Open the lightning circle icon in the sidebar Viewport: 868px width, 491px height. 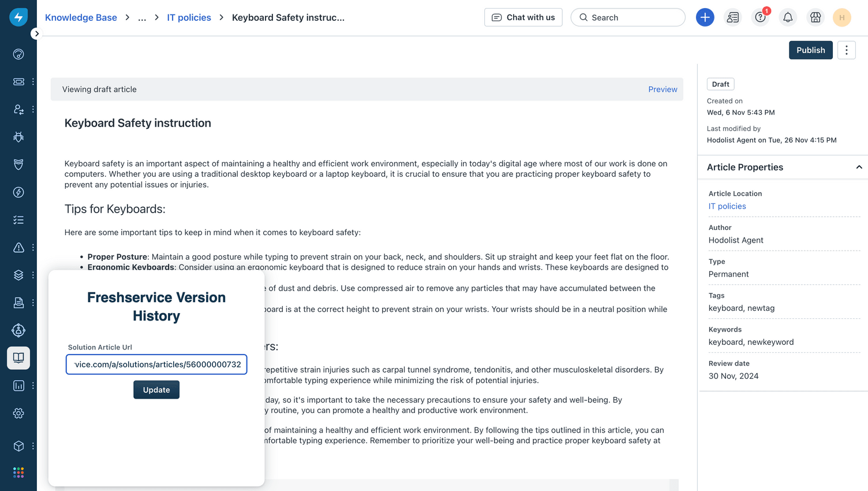[18, 192]
